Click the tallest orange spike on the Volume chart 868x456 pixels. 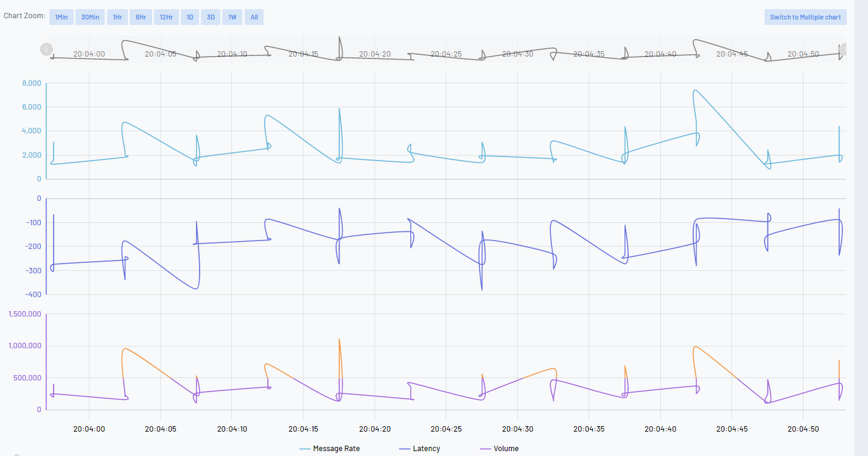(339, 338)
